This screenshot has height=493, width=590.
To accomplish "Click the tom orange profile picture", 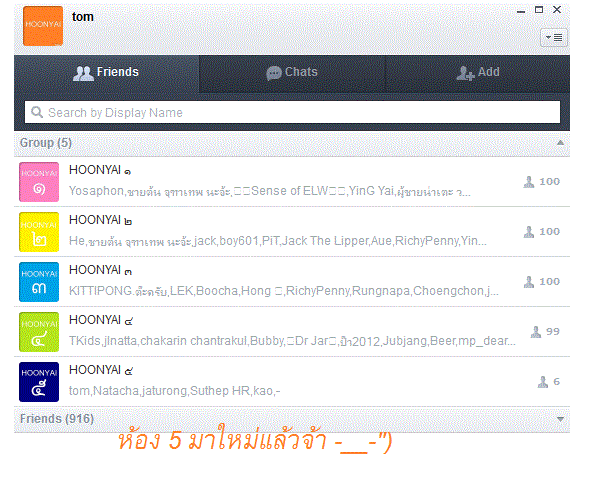I will 43,26.
